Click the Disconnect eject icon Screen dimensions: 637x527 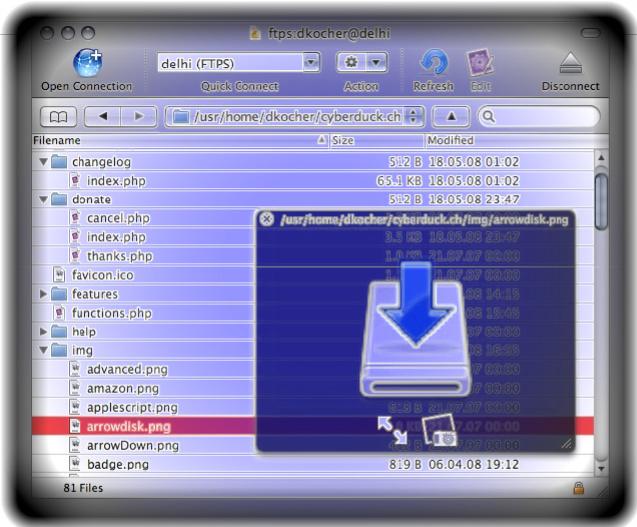(570, 63)
